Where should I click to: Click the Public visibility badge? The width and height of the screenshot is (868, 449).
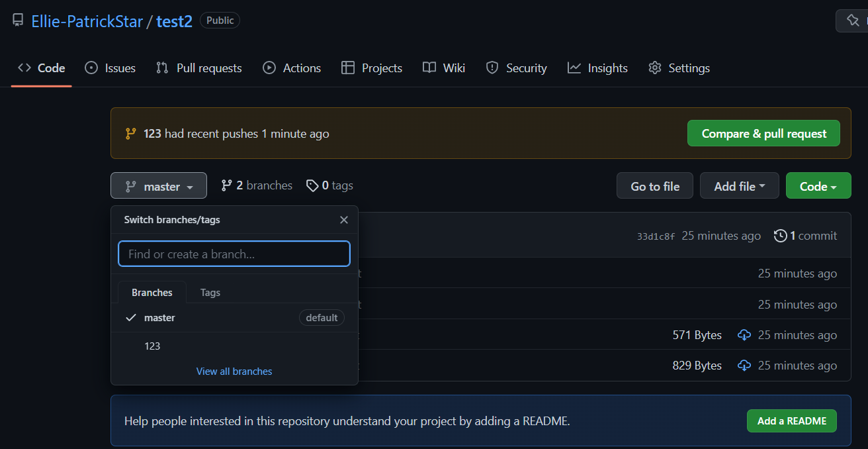(220, 21)
